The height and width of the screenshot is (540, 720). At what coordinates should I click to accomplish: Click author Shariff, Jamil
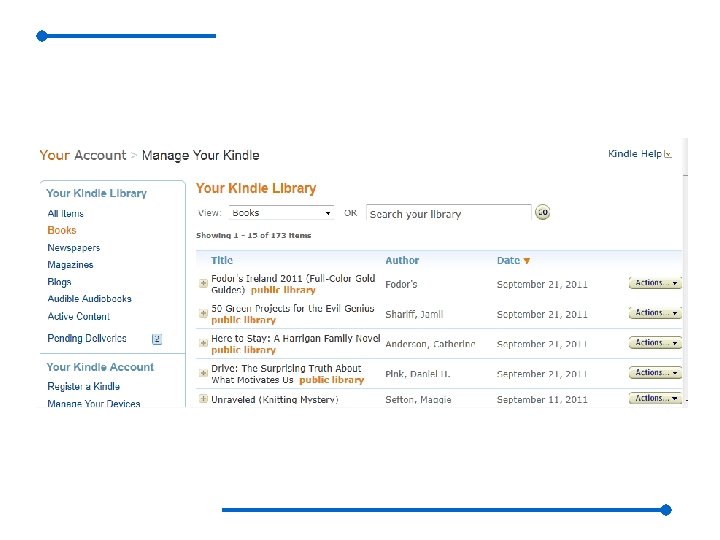[414, 315]
